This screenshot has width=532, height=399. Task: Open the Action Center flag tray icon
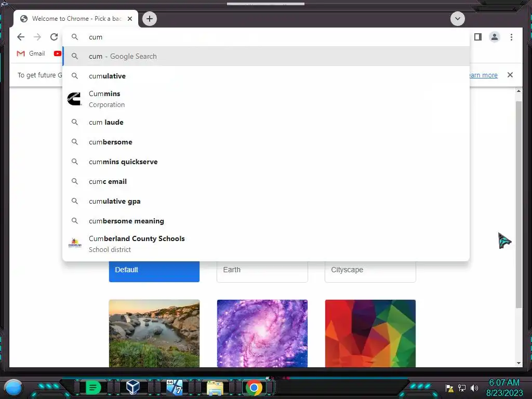click(x=449, y=388)
